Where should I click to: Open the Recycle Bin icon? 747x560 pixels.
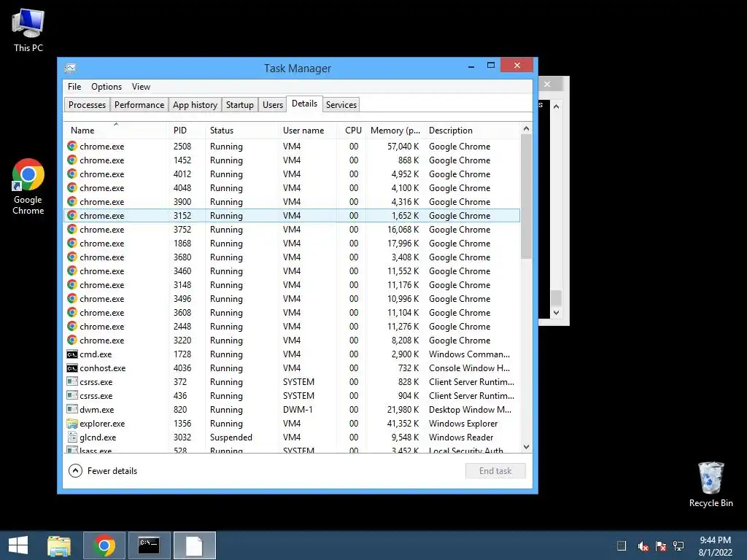coord(711,484)
